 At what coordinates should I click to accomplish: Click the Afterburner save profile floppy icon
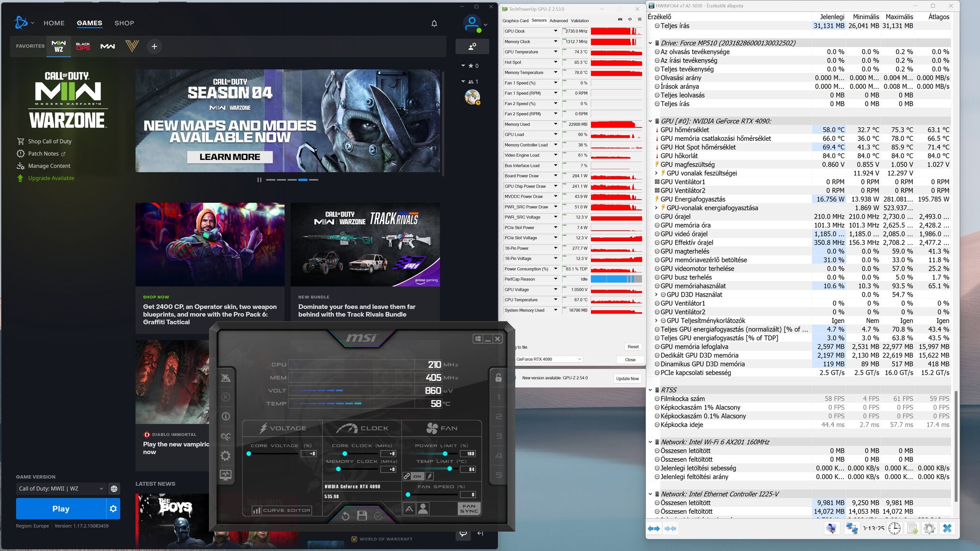(362, 516)
